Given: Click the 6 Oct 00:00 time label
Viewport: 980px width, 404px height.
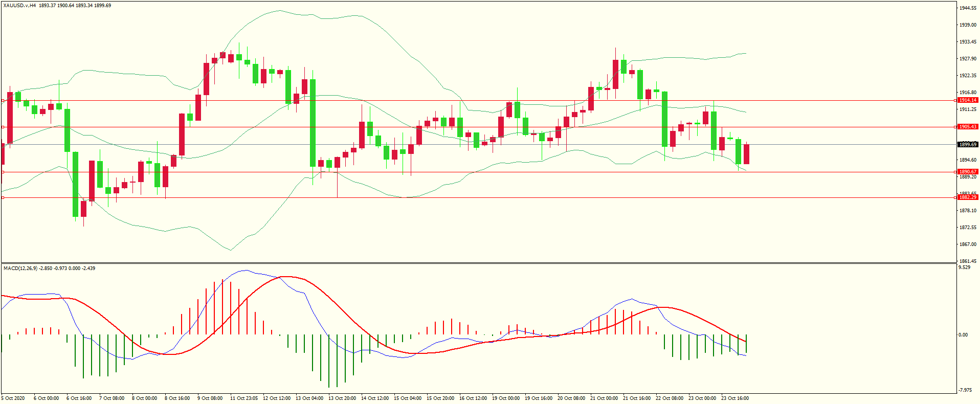Looking at the screenshot, I should coord(47,398).
